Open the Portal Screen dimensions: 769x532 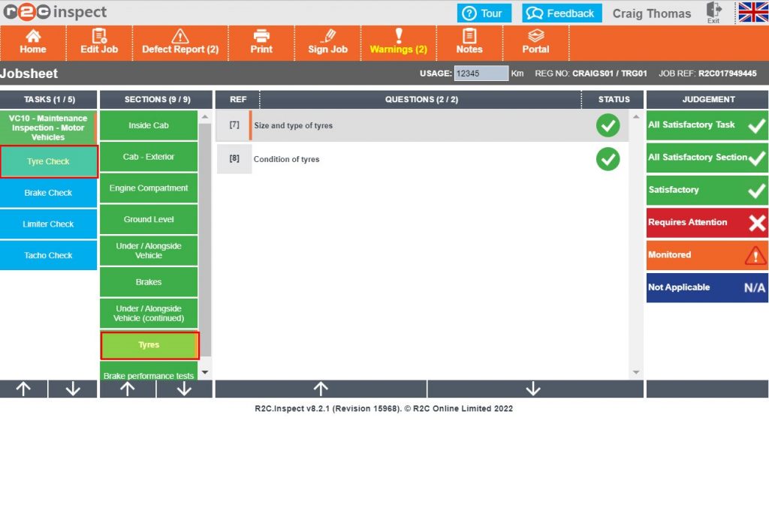click(x=535, y=43)
